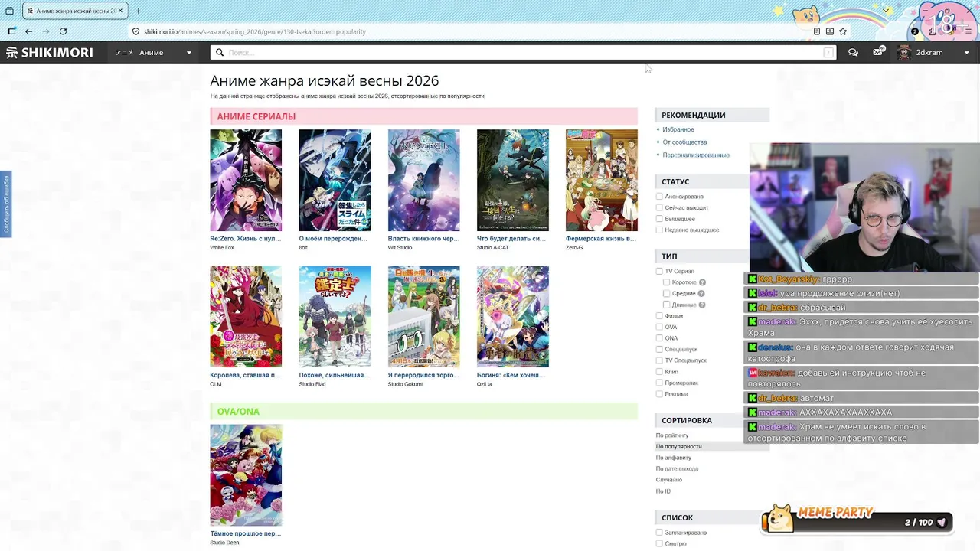Click the Wit Studio label
The width and height of the screenshot is (980, 551).
click(400, 248)
